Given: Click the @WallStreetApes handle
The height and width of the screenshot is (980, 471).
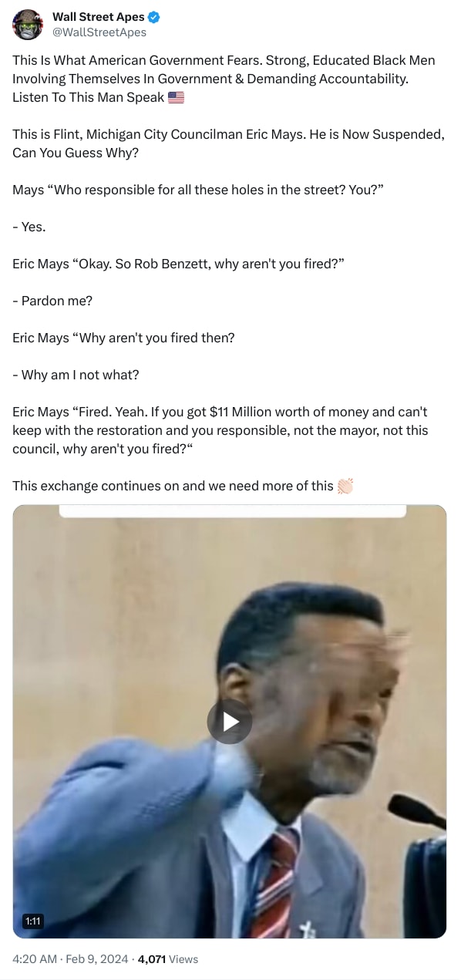Looking at the screenshot, I should (99, 32).
